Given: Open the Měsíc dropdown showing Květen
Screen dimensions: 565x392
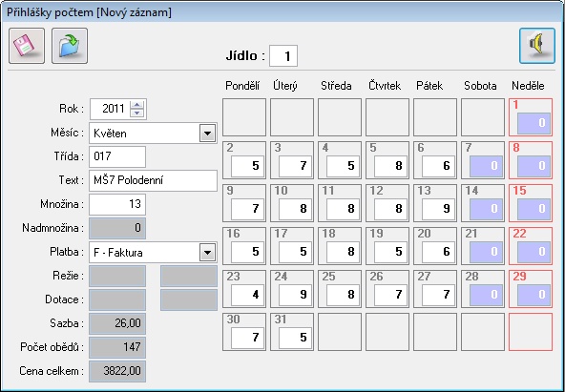Looking at the screenshot, I should coord(207,134).
